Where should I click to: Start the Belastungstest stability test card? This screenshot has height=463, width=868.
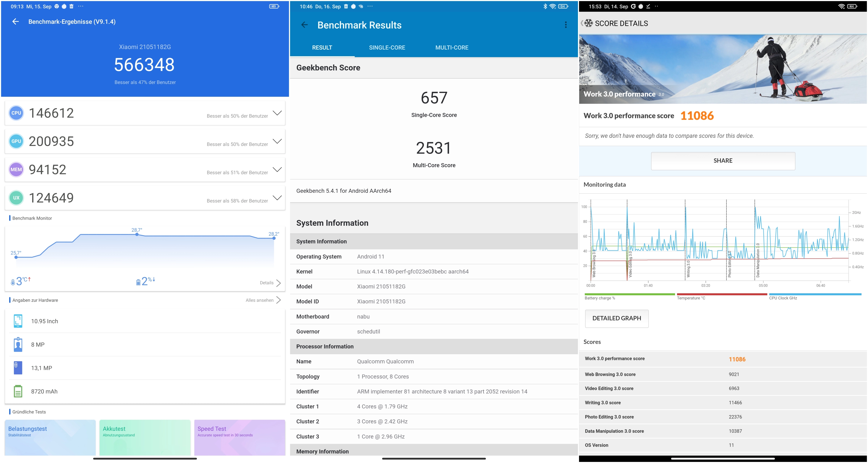(50, 437)
